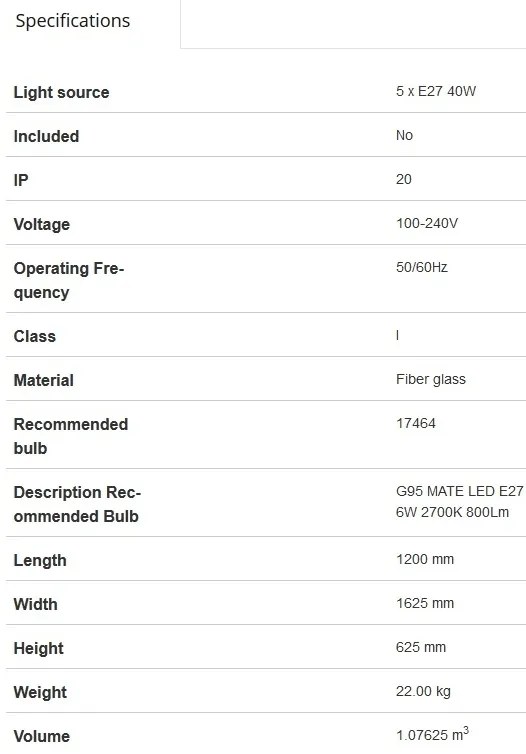Select the Included row label
Viewport: 526px width, 754px height.
46,136
